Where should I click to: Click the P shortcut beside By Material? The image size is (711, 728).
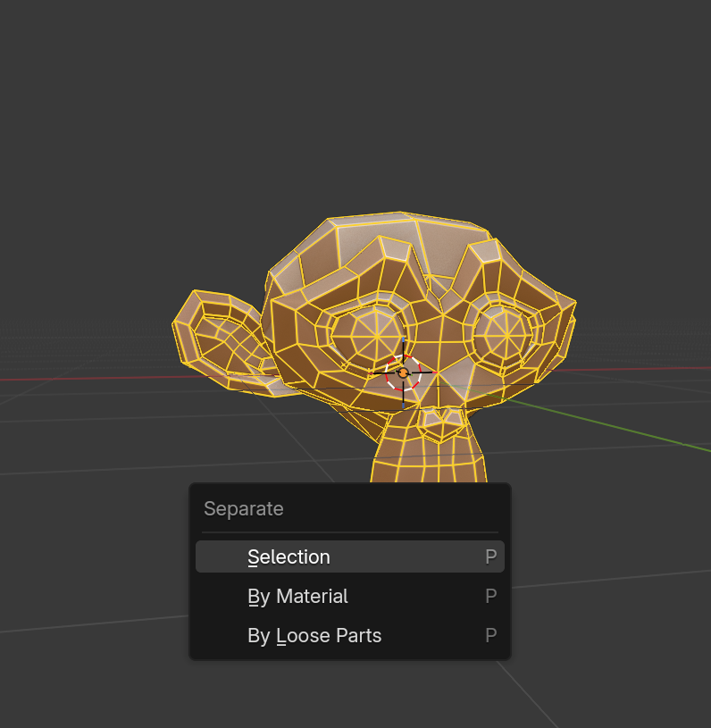[490, 596]
